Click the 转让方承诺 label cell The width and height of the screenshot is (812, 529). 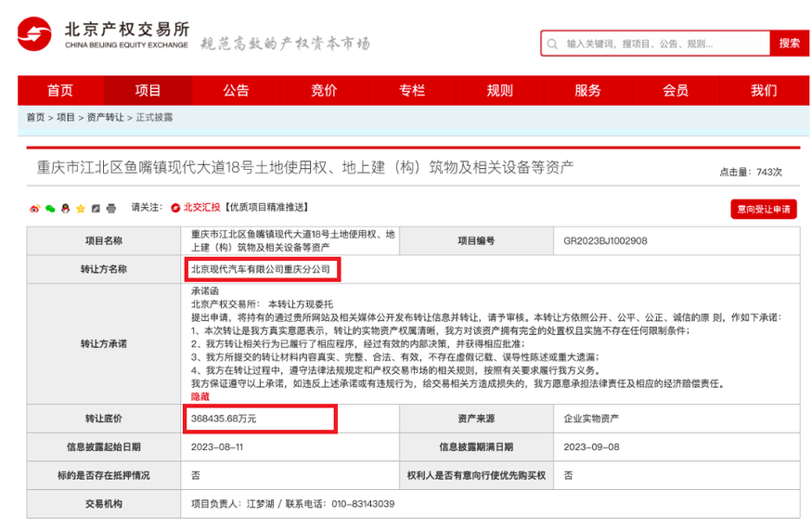[104, 344]
